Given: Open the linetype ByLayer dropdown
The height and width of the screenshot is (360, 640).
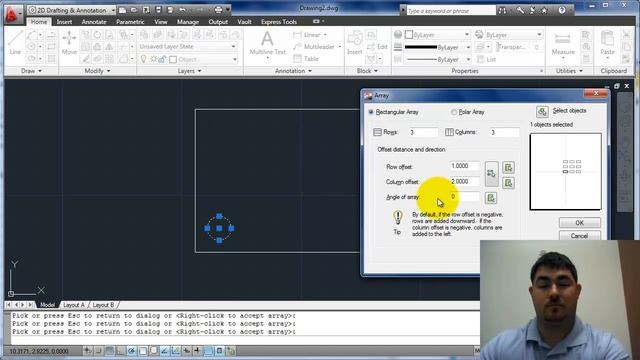Looking at the screenshot, I should click(x=438, y=60).
